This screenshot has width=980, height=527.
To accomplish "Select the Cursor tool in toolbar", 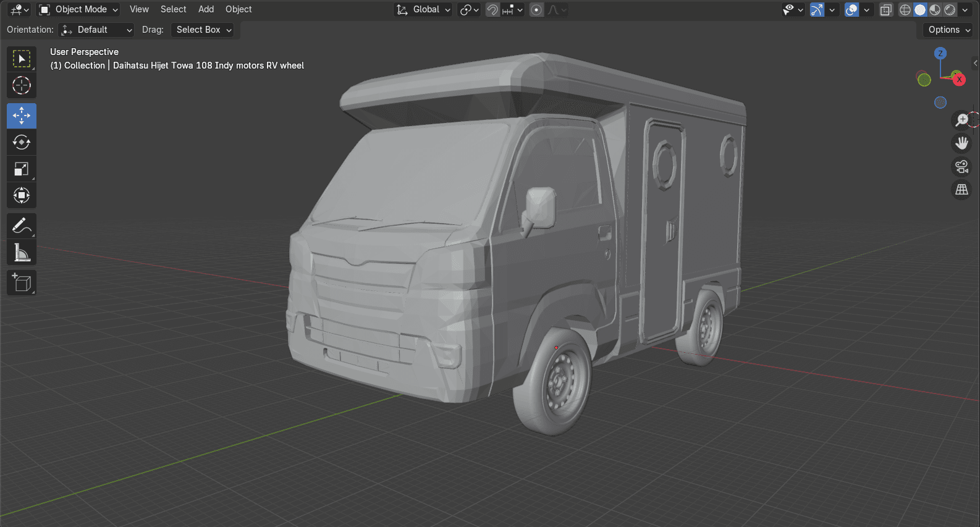I will [x=22, y=85].
